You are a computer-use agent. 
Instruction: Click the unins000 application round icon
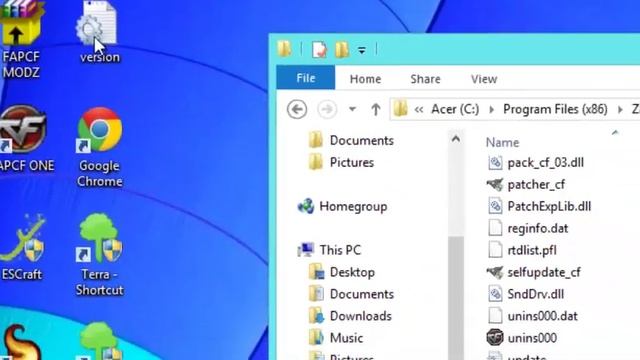pyautogui.click(x=495, y=338)
